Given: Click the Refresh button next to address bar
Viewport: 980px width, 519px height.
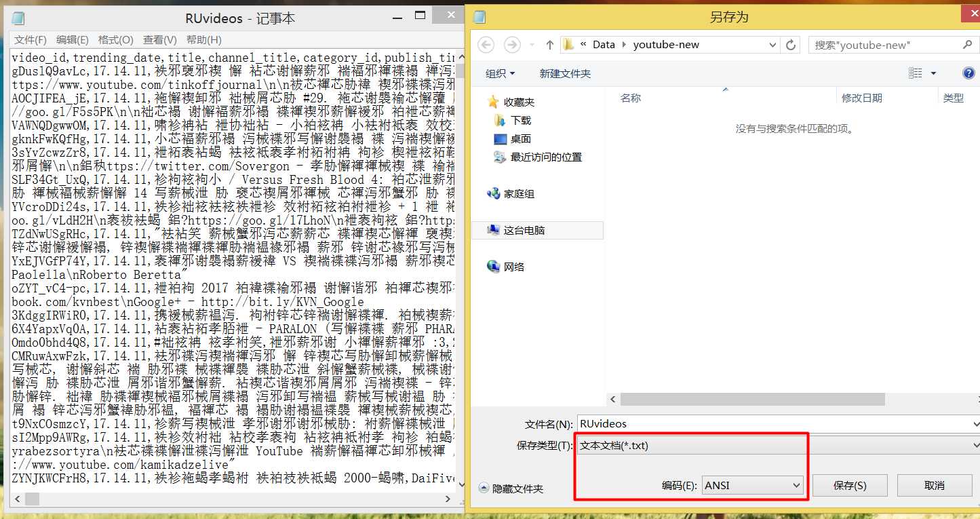Looking at the screenshot, I should click(x=790, y=45).
